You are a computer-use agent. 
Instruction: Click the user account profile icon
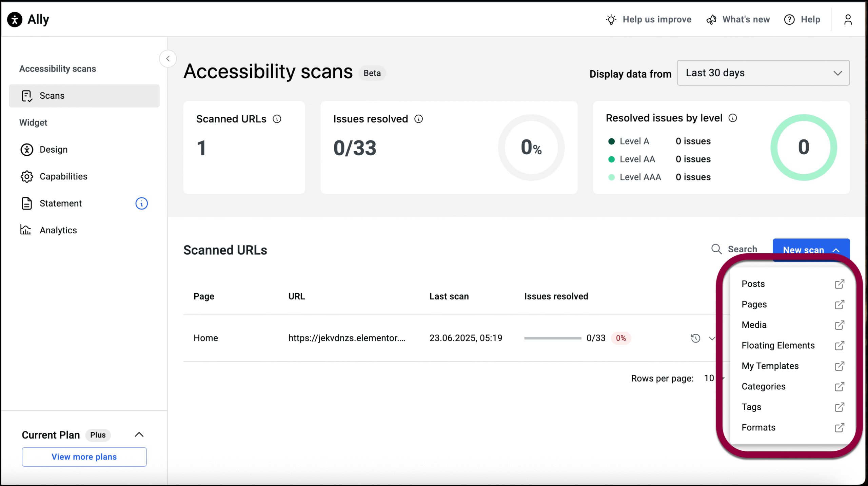(848, 20)
